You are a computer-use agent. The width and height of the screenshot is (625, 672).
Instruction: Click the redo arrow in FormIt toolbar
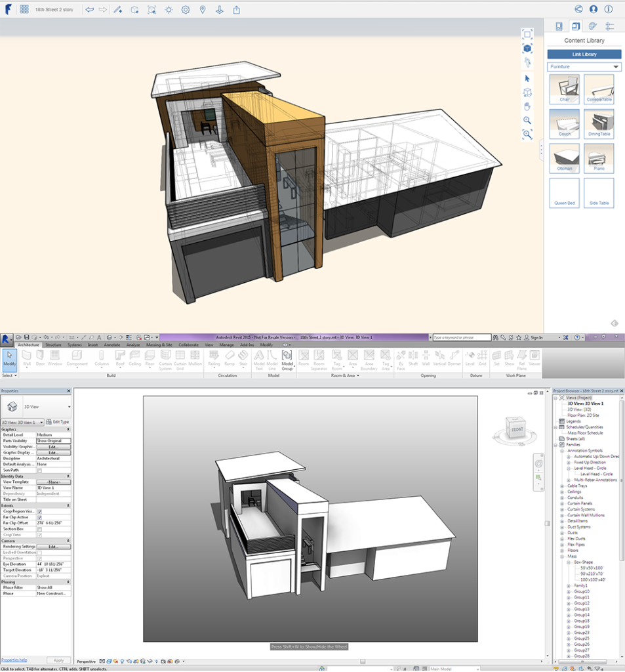click(103, 9)
